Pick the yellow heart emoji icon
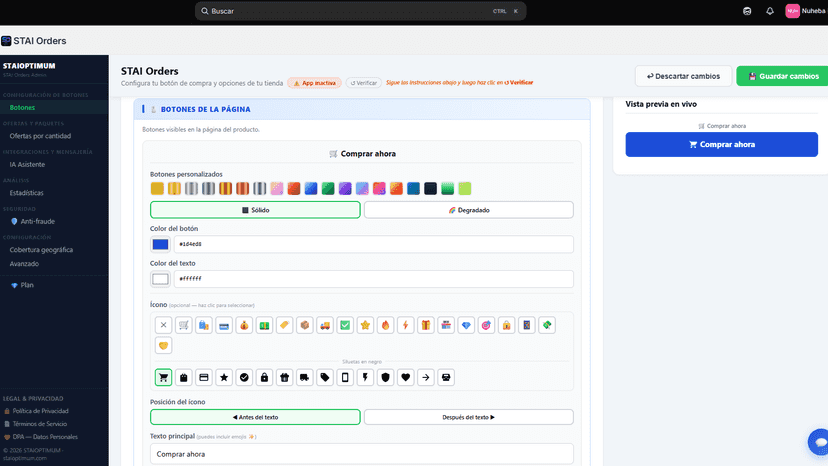The image size is (828, 466). pos(163,346)
